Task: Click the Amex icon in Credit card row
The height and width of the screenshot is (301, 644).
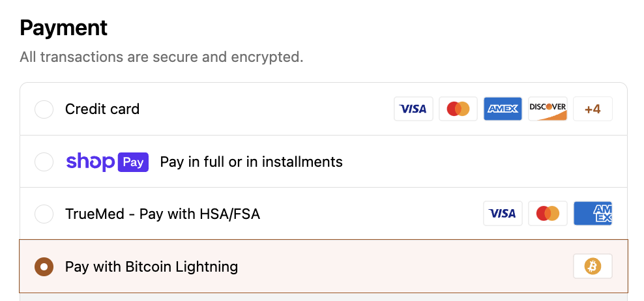Action: click(503, 109)
